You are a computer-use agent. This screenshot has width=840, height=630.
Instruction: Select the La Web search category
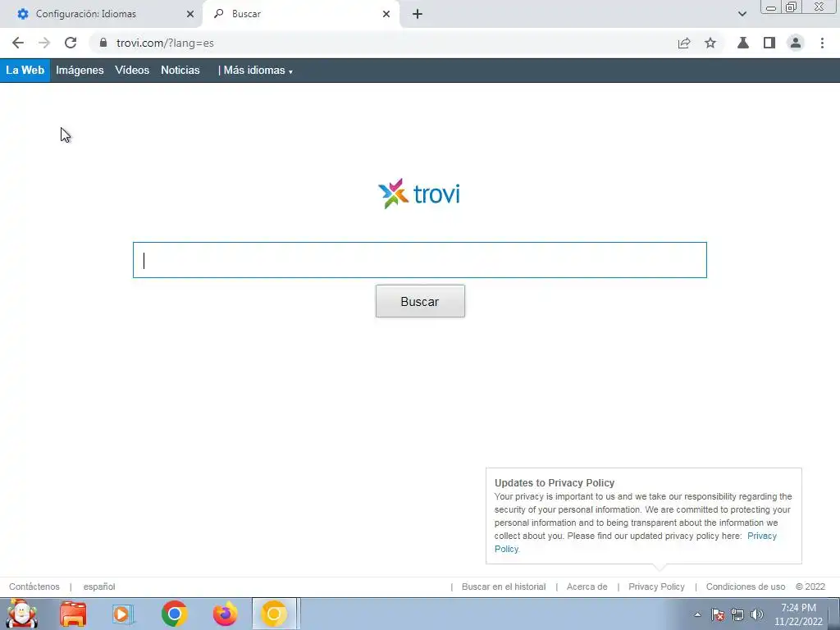(25, 71)
